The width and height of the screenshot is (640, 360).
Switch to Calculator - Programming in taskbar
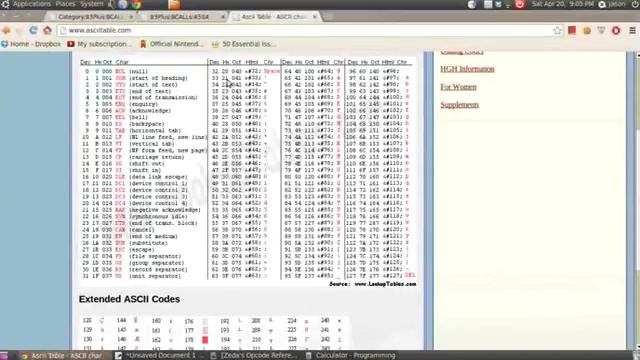coord(351,356)
